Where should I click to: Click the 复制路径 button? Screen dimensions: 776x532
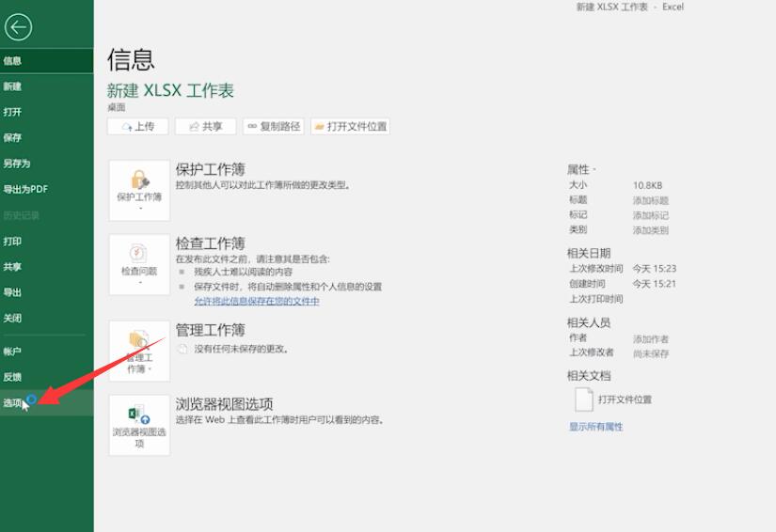[273, 127]
